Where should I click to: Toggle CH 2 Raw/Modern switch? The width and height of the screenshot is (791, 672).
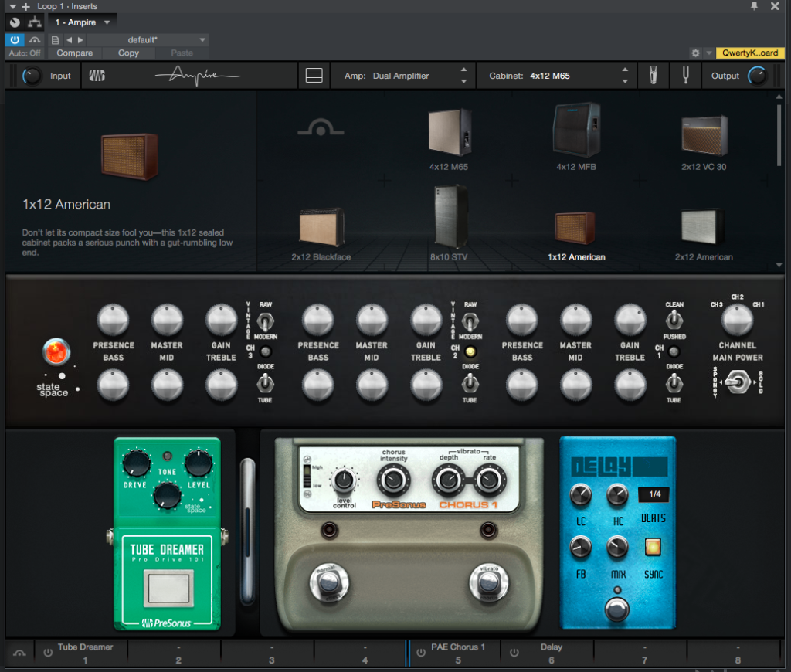470,321
